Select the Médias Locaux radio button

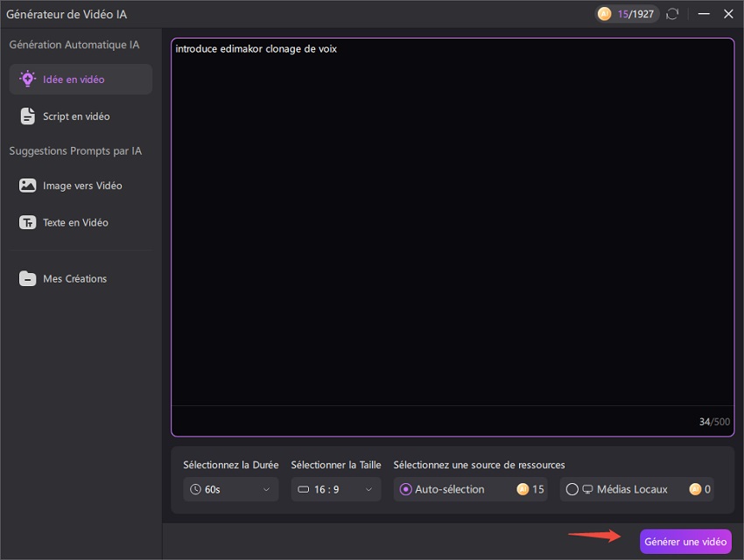[x=572, y=489]
